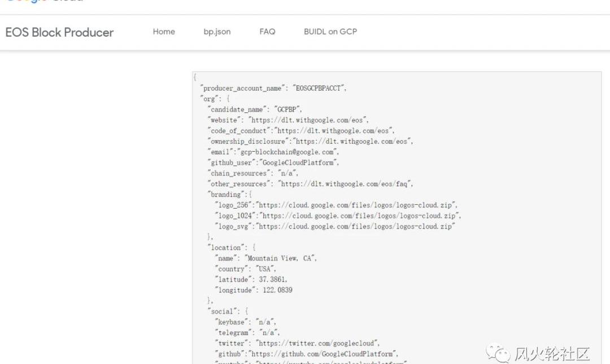Click the other_resources eos/faq URL line
This screenshot has width=610, height=364.
click(x=310, y=184)
